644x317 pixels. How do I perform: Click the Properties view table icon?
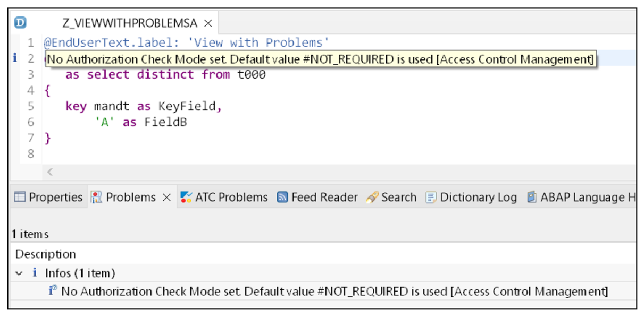coord(19,197)
